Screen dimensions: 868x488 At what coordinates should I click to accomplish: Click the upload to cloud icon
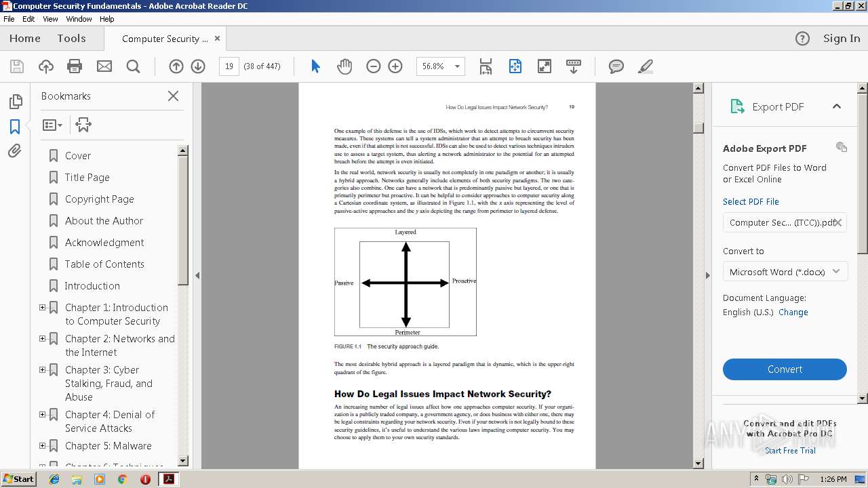[x=46, y=66]
